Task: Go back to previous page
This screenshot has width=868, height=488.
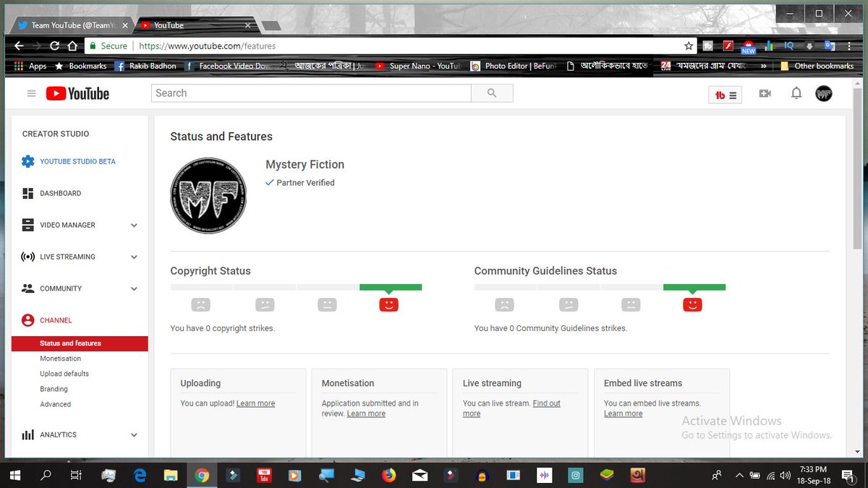Action: pyautogui.click(x=20, y=46)
